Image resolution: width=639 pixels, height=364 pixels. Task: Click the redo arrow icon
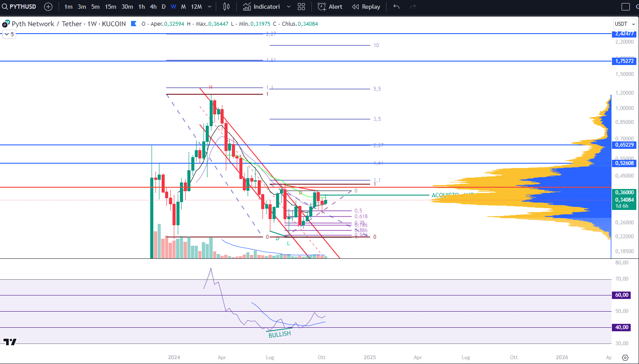(x=413, y=7)
